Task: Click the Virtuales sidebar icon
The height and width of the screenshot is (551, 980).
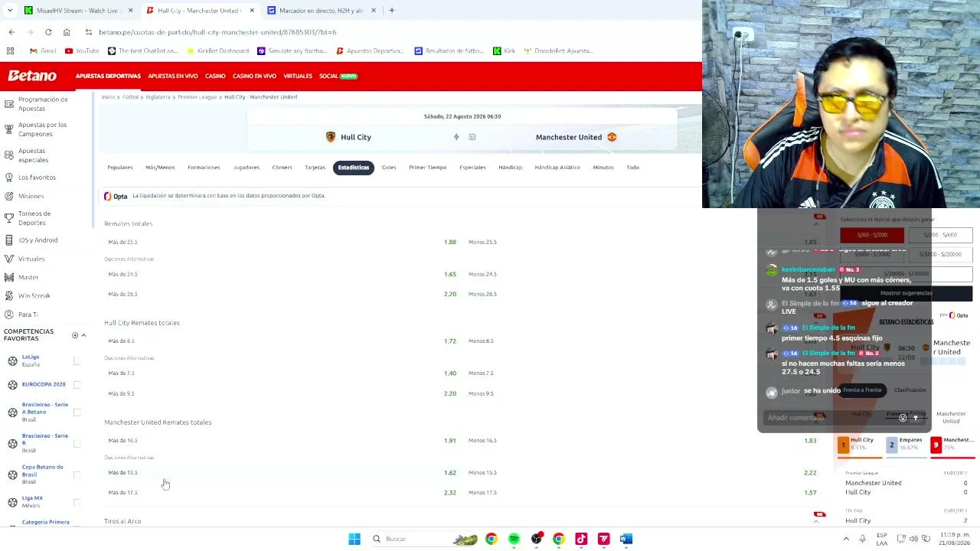Action: tap(9, 259)
